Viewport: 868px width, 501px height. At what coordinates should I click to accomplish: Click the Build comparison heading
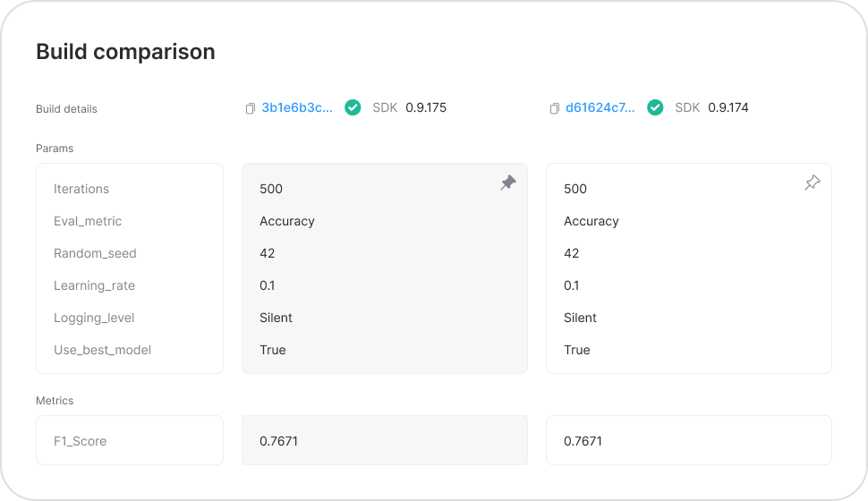tap(125, 52)
